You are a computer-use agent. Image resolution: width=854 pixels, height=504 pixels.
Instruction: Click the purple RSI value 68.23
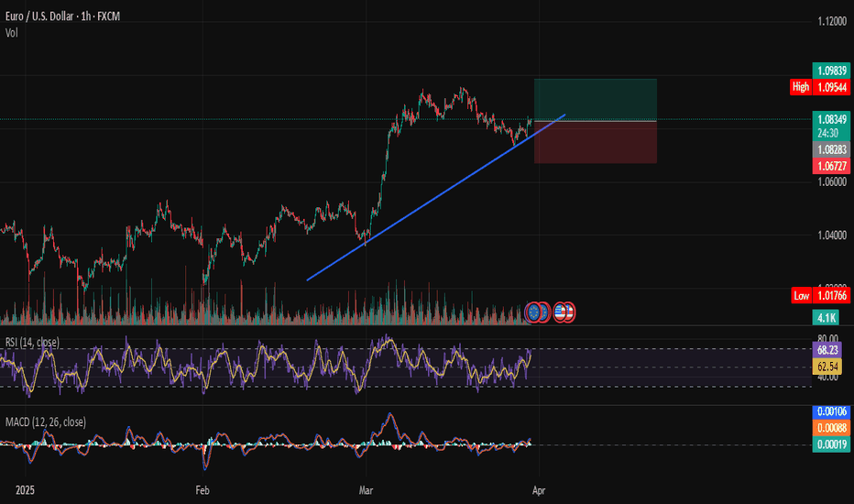pyautogui.click(x=827, y=350)
